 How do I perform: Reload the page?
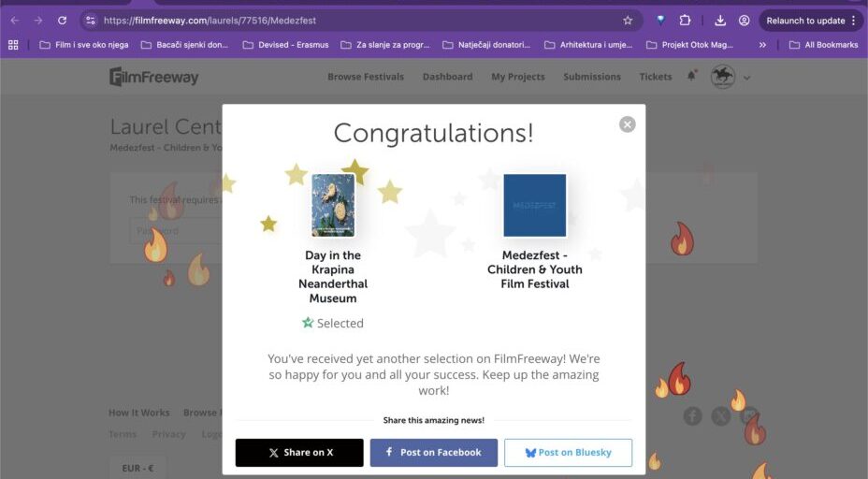(x=62, y=21)
